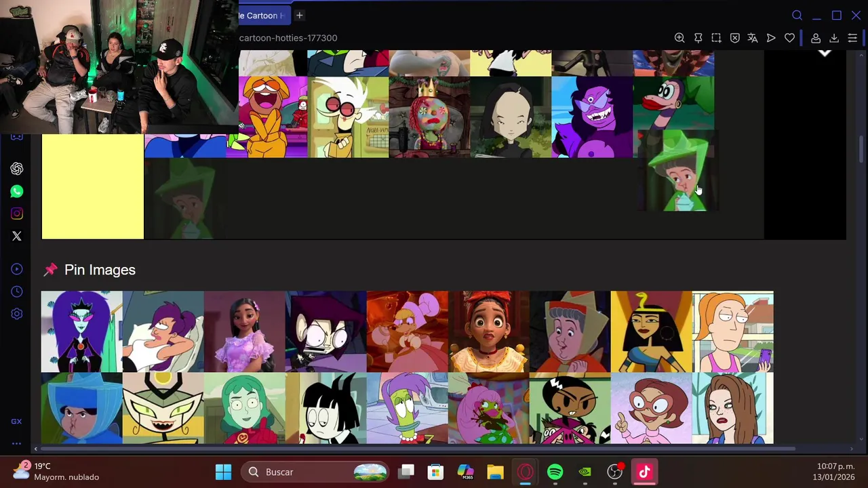Open the GX Corner button
Viewport: 868px width, 488px height.
tap(16, 421)
